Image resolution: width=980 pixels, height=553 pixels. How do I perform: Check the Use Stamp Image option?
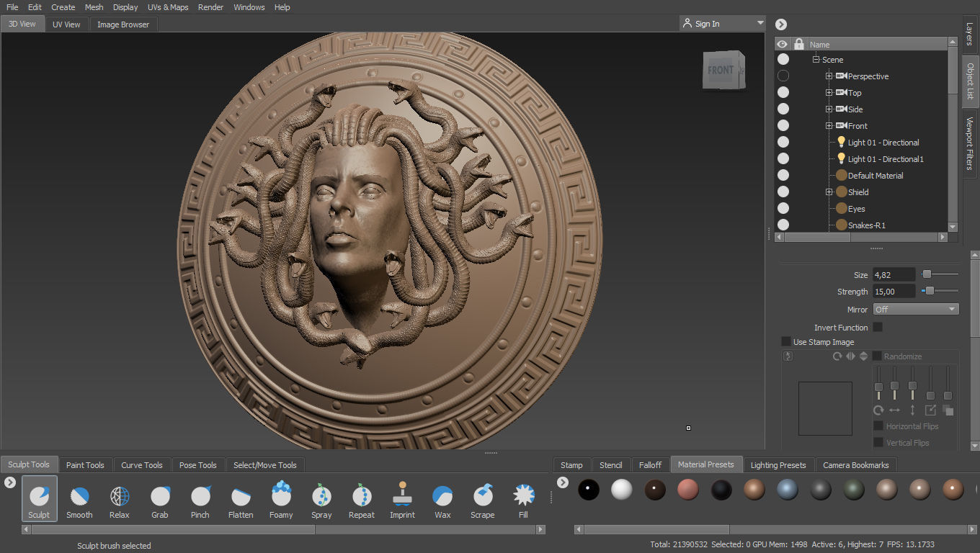[x=786, y=341]
